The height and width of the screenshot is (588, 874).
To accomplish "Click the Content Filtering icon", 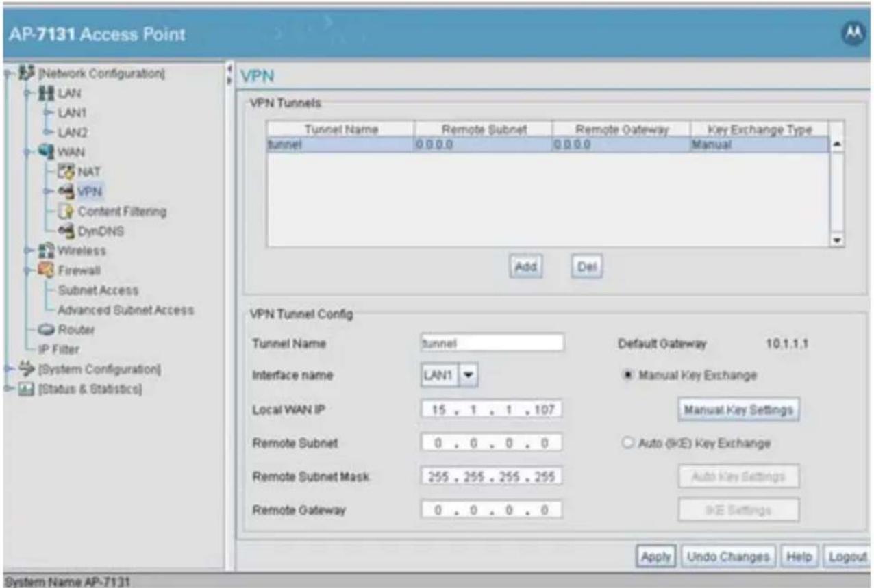I will pos(66,212).
